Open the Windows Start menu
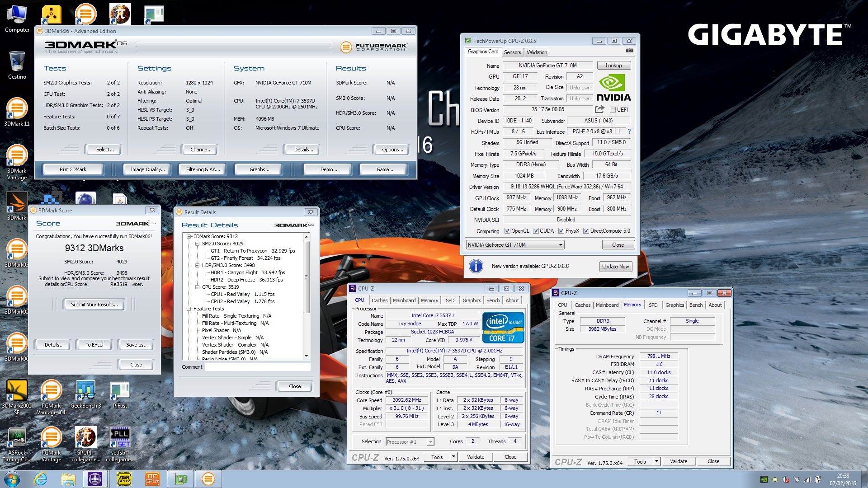 pyautogui.click(x=12, y=479)
